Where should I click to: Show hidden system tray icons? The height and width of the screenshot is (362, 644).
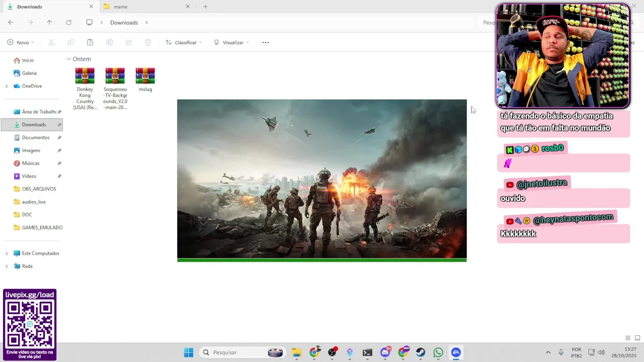(548, 352)
